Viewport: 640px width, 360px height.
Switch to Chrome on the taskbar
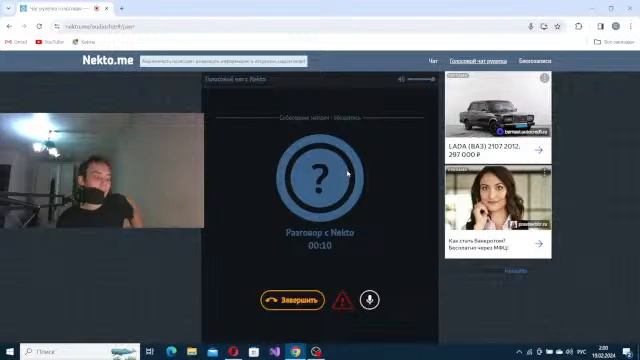pos(296,351)
